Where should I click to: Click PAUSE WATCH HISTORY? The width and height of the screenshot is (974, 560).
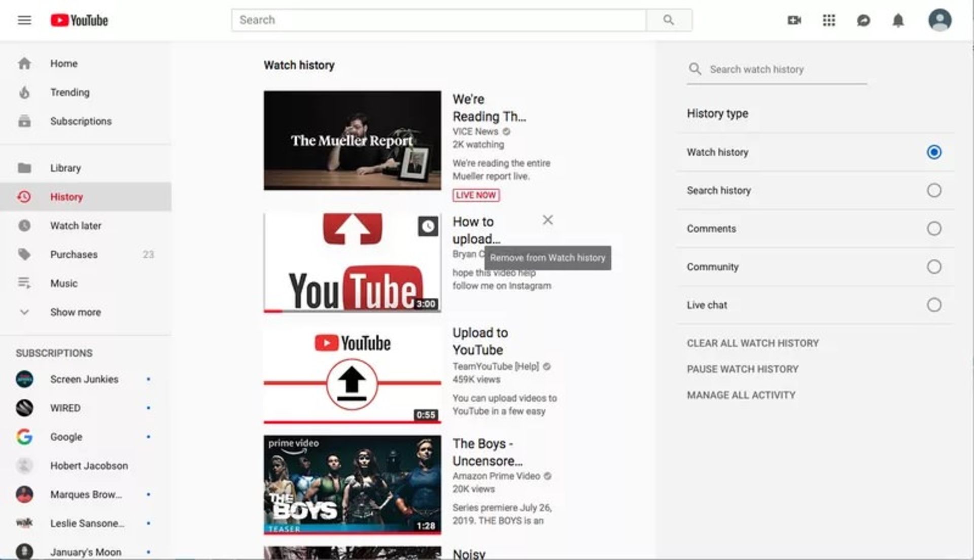(x=743, y=369)
